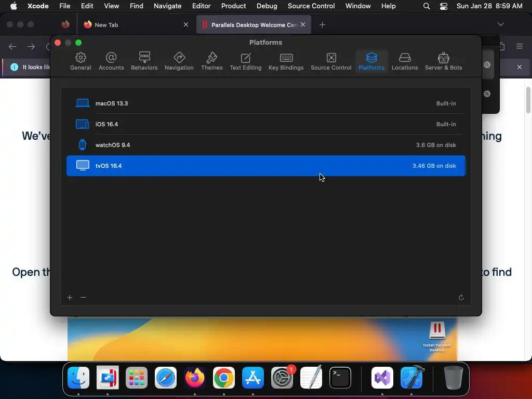
Task: Open the Edit menu
Action: point(87,6)
